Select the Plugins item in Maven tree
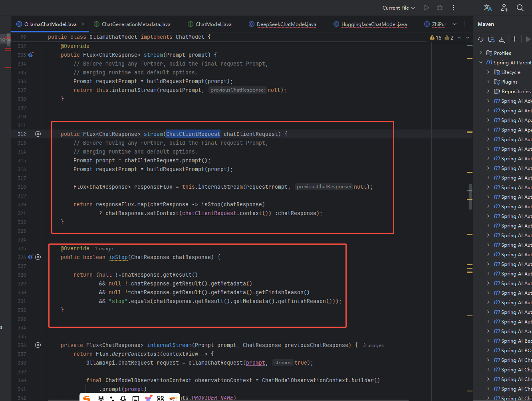The width and height of the screenshot is (532, 401). (509, 82)
